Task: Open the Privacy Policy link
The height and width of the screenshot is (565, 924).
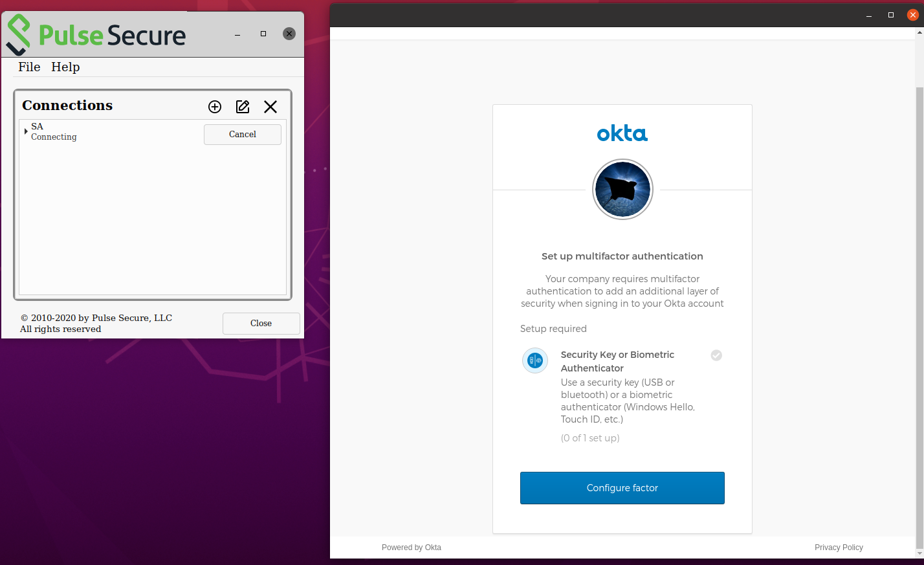Action: tap(839, 548)
